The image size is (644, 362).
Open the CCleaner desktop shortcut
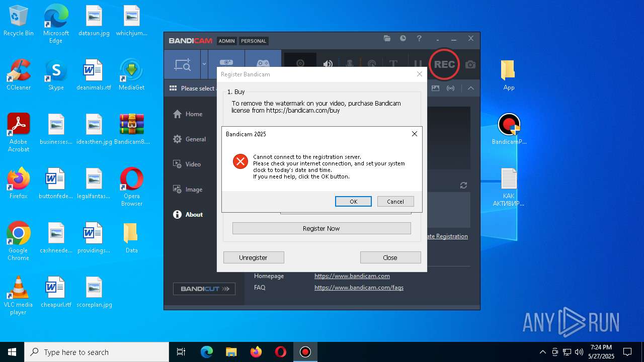pos(19,75)
